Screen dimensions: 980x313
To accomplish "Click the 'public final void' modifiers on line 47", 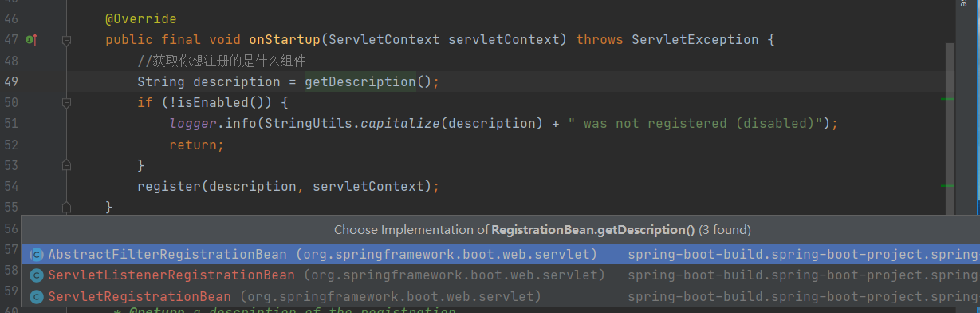I will coord(173,39).
